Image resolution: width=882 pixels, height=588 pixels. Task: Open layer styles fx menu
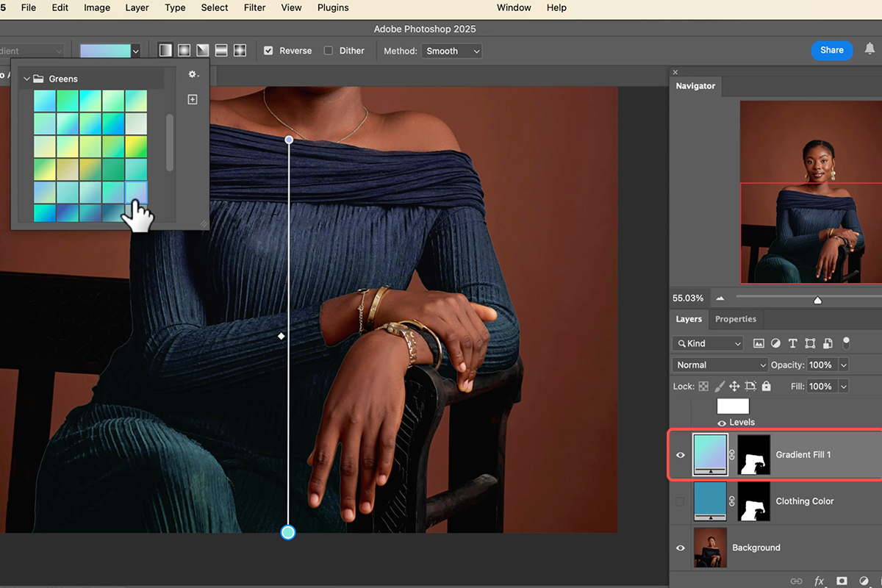(820, 581)
